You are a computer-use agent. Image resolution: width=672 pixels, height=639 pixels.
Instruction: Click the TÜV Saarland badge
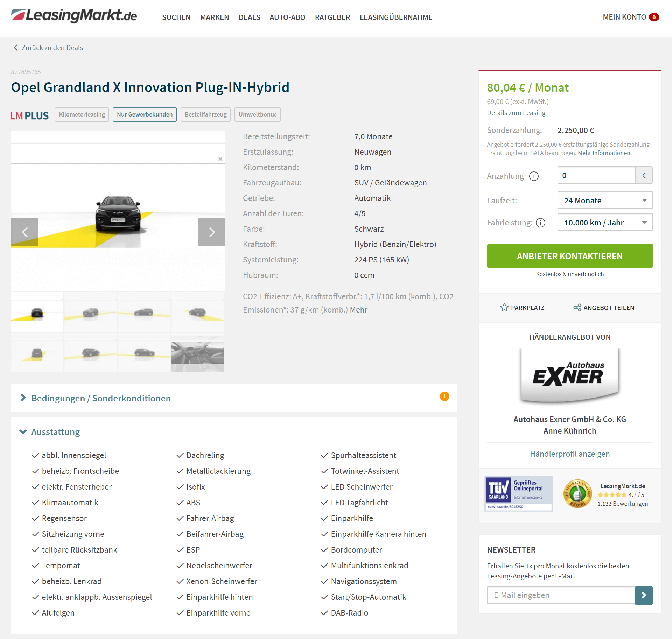coord(519,494)
